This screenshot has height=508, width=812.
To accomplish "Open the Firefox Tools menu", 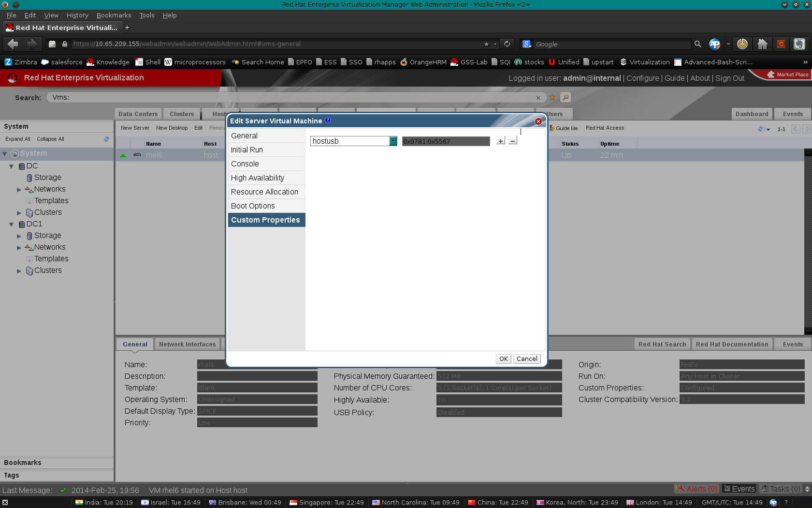I will (x=146, y=15).
